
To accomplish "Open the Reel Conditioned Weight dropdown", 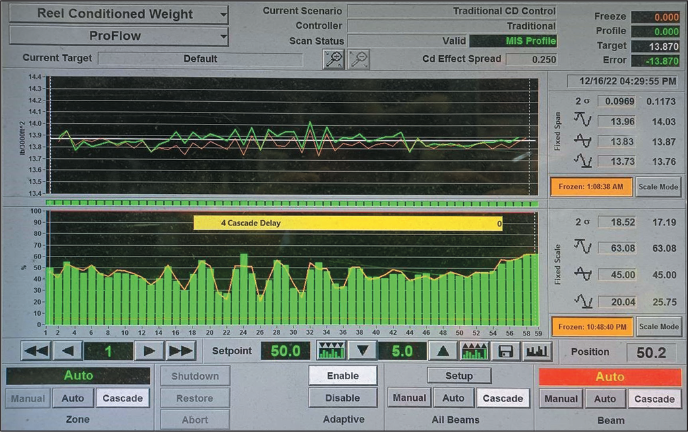I will [118, 14].
